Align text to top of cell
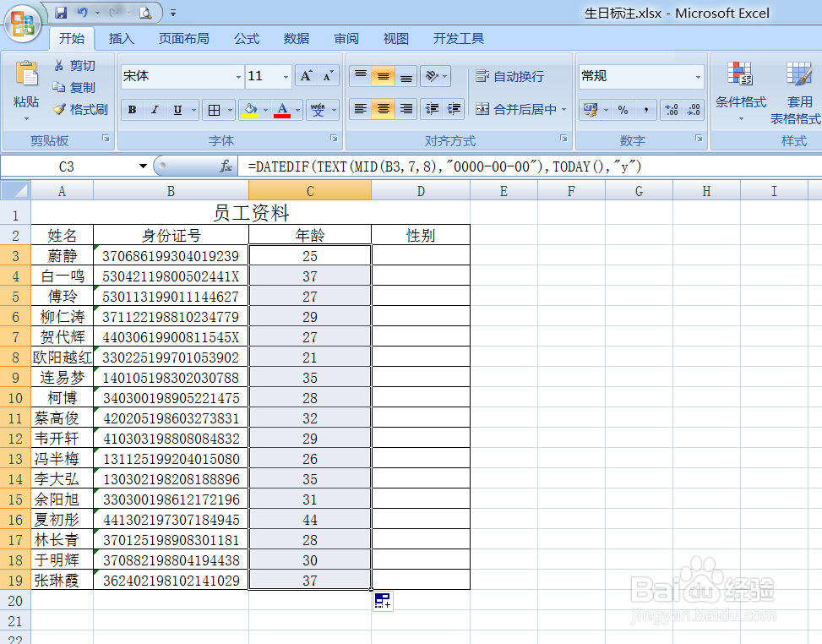 (x=361, y=76)
